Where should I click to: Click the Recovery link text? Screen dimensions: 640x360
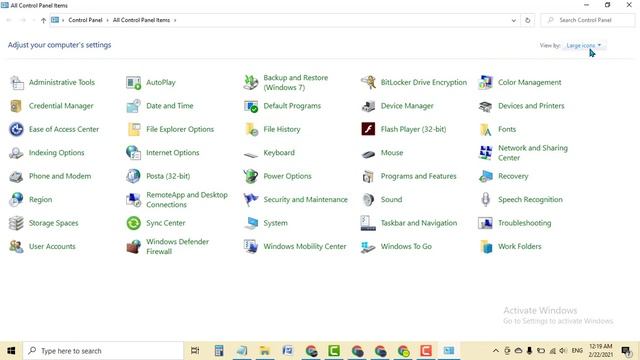[513, 176]
